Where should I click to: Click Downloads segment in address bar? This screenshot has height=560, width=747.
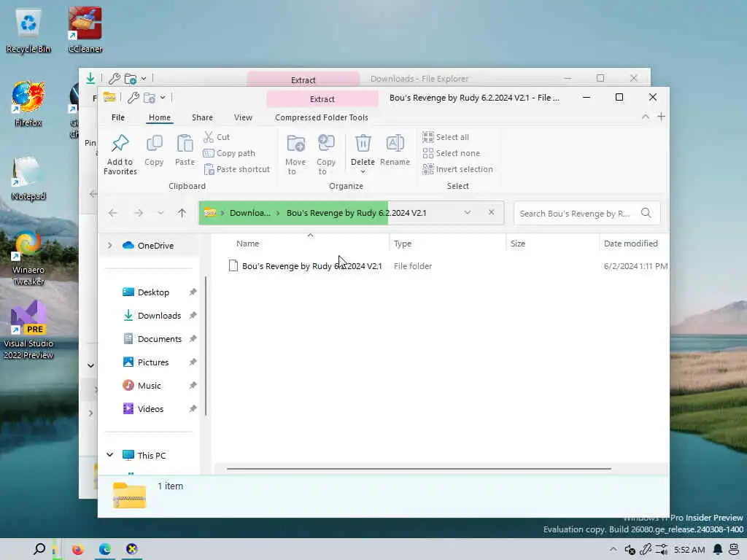(x=249, y=213)
